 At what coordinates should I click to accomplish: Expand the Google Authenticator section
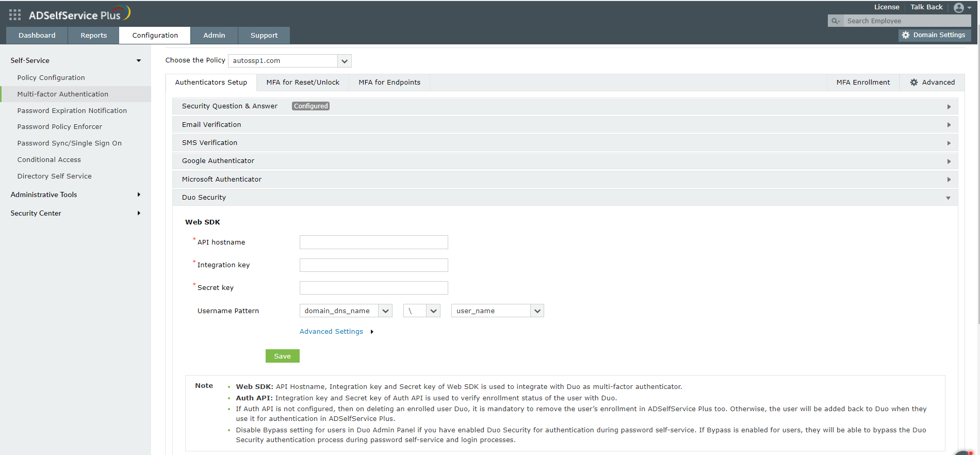[565, 161]
